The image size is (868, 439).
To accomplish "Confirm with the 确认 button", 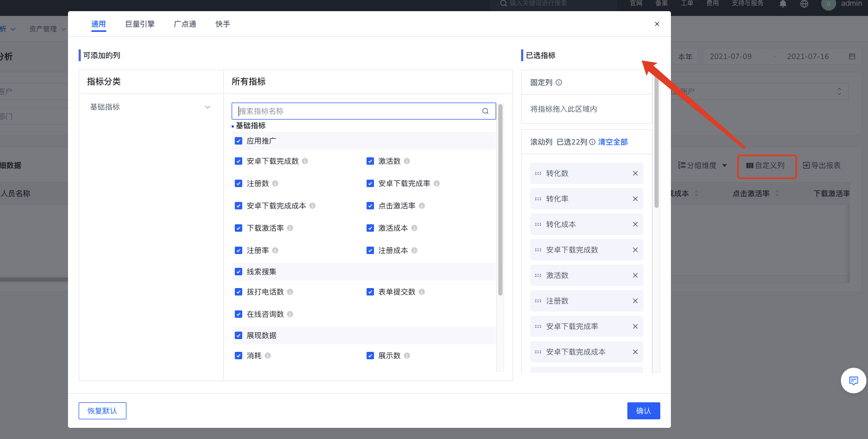I will tap(644, 411).
